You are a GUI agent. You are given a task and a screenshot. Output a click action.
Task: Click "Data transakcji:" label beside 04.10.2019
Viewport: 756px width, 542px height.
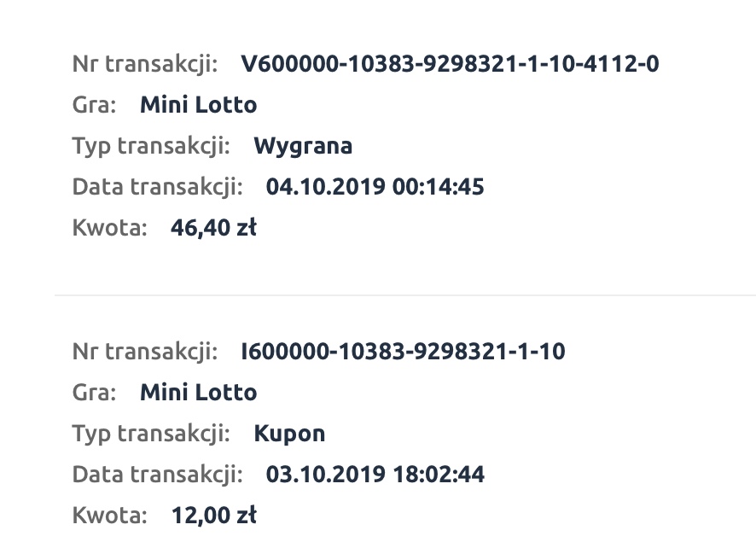point(158,187)
